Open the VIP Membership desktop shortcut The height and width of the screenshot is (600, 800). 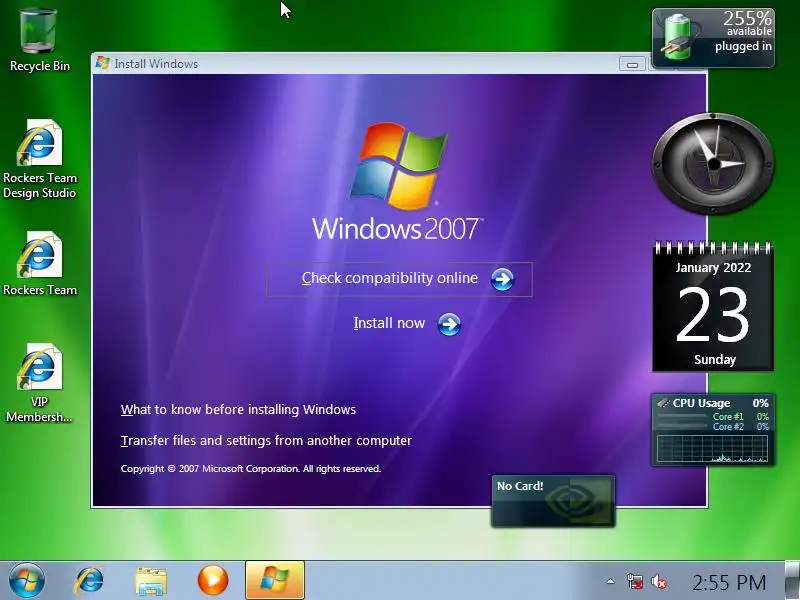coord(39,383)
